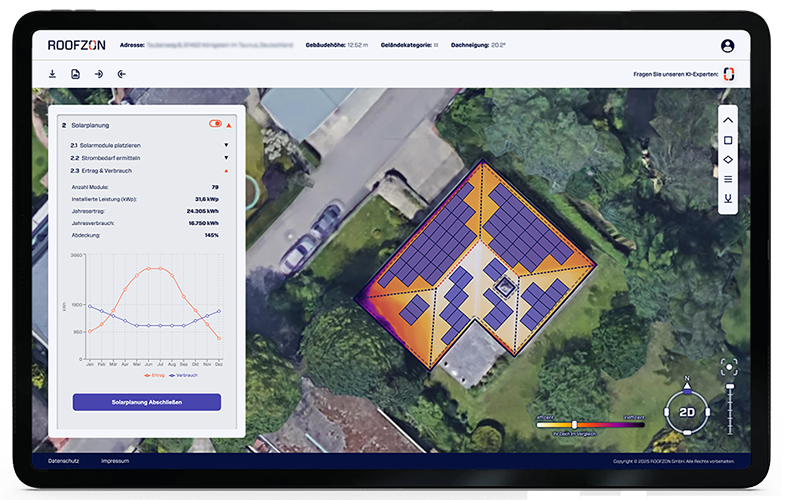Click the download icon in the toolbar

[52, 74]
